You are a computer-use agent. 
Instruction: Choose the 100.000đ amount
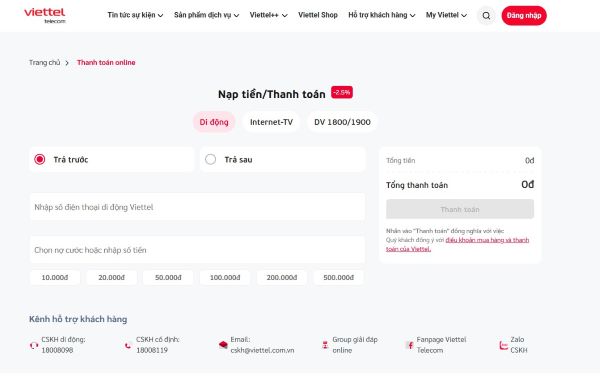click(225, 278)
